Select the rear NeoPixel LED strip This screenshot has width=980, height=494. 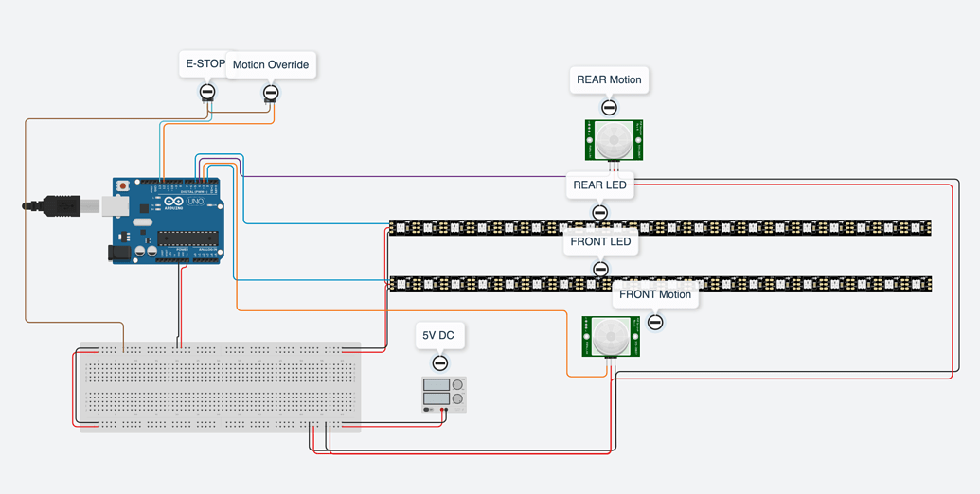tap(660, 228)
